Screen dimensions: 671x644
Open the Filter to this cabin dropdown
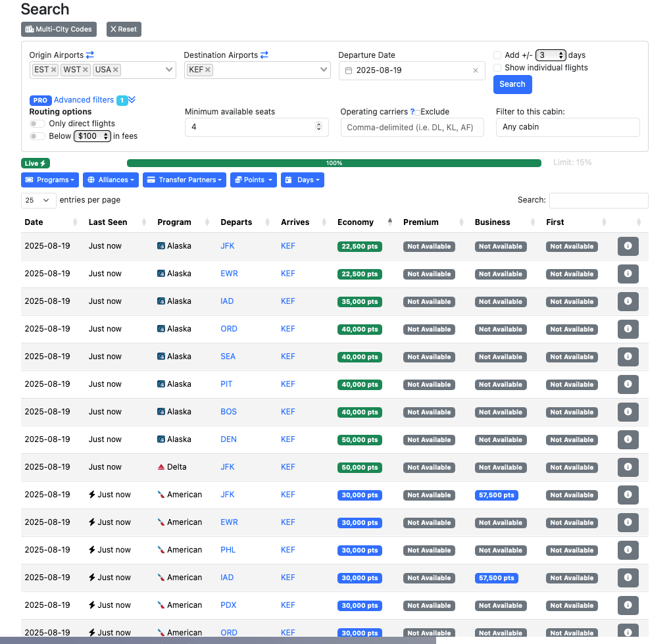(568, 127)
